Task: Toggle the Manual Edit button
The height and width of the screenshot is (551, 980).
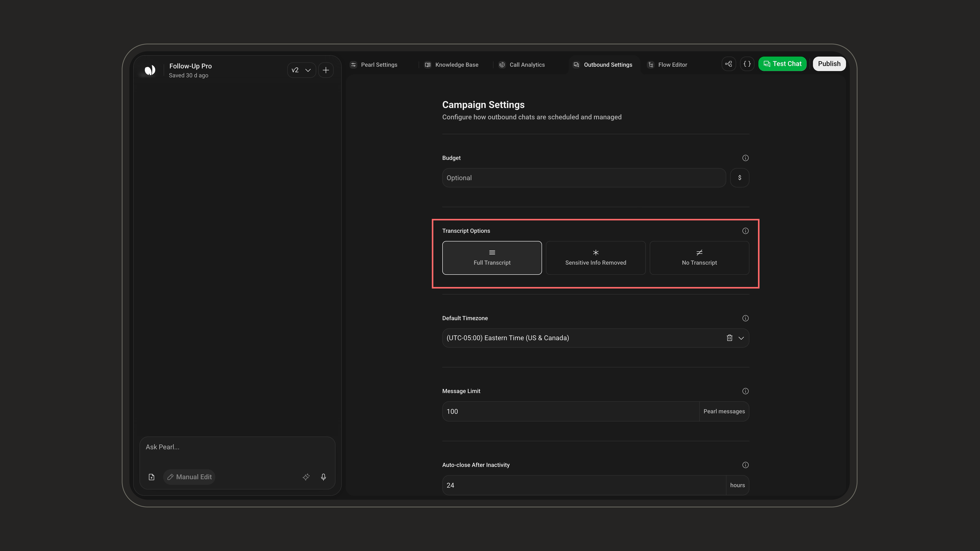Action: 189,477
